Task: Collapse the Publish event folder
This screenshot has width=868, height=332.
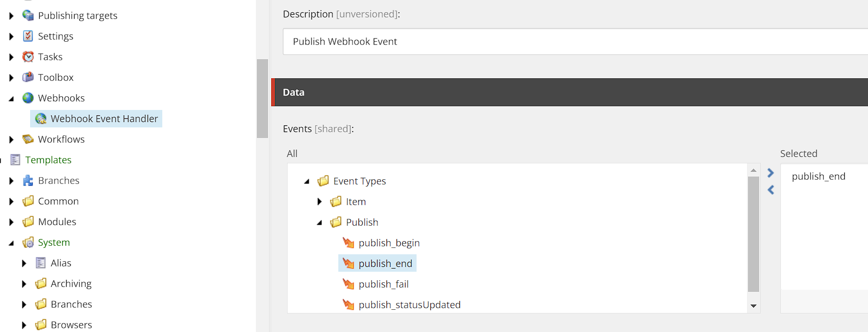Action: coord(319,223)
